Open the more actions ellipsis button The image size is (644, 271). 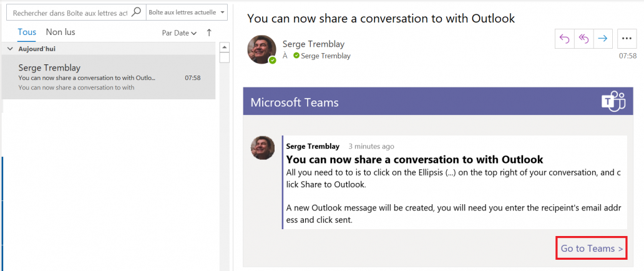[x=627, y=39]
